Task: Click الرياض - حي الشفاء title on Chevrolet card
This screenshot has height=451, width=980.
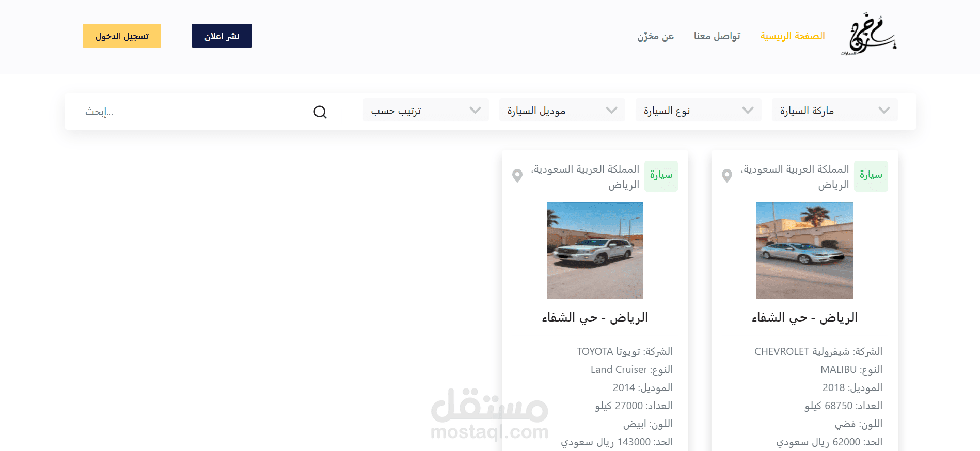Action: (805, 317)
